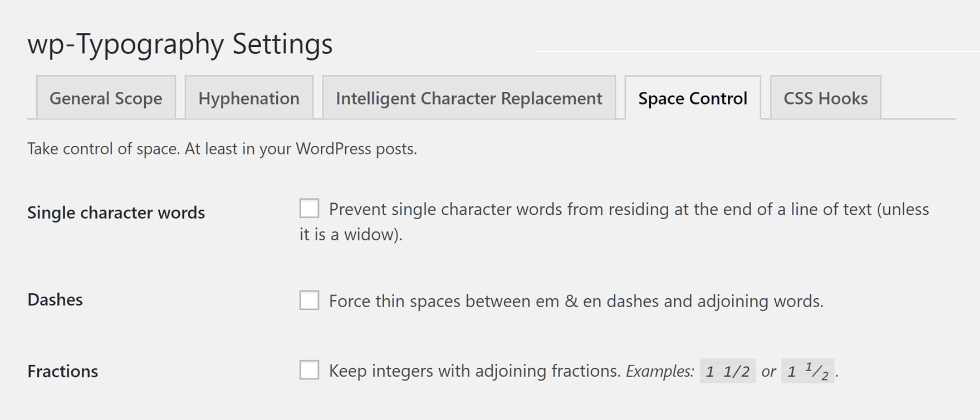Click the Take control of space description text
This screenshot has width=980, height=420.
click(222, 149)
